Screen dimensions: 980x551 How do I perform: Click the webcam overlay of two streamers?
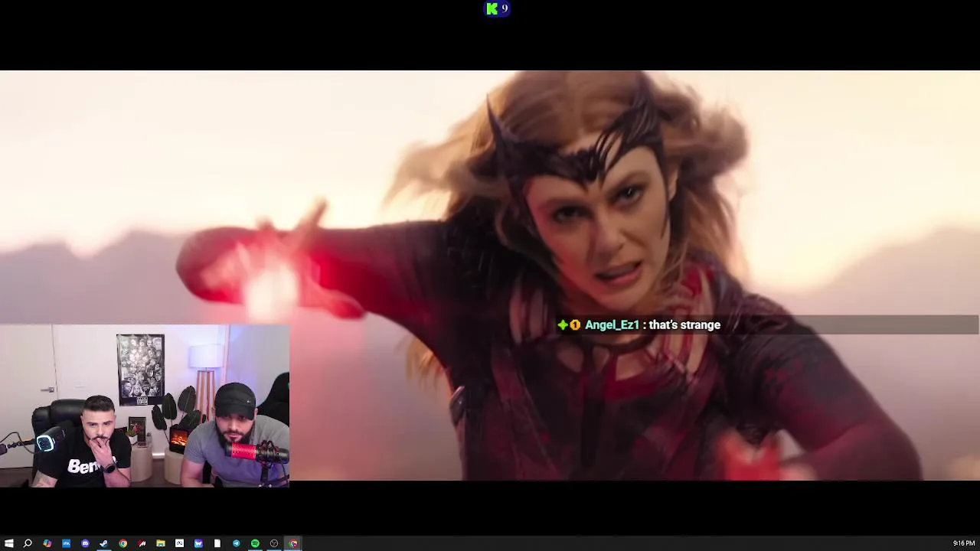click(x=145, y=406)
